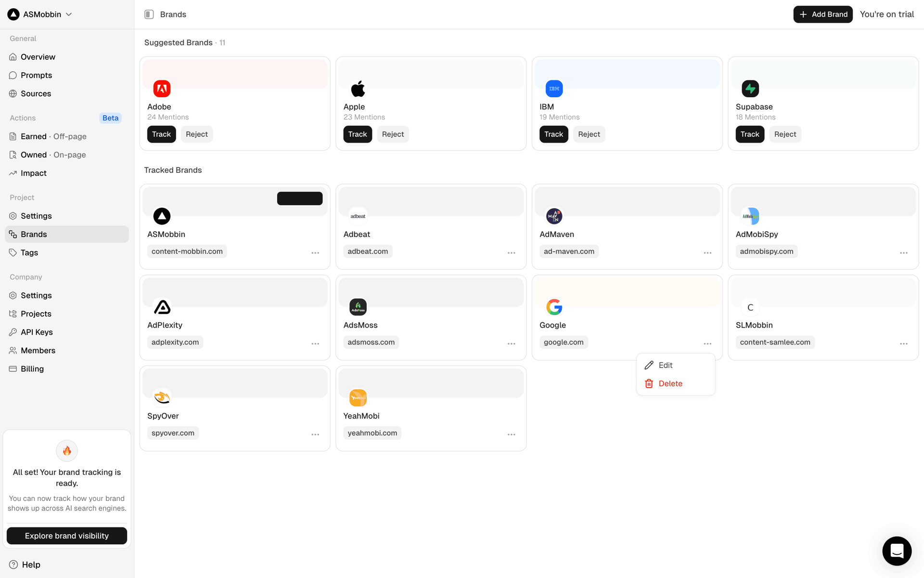
Task: Open Billing page
Action: coord(67,368)
